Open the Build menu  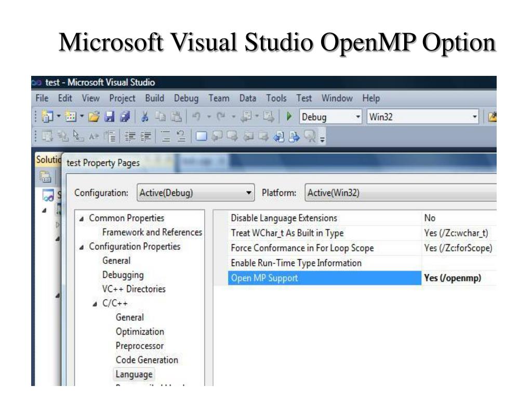click(155, 98)
